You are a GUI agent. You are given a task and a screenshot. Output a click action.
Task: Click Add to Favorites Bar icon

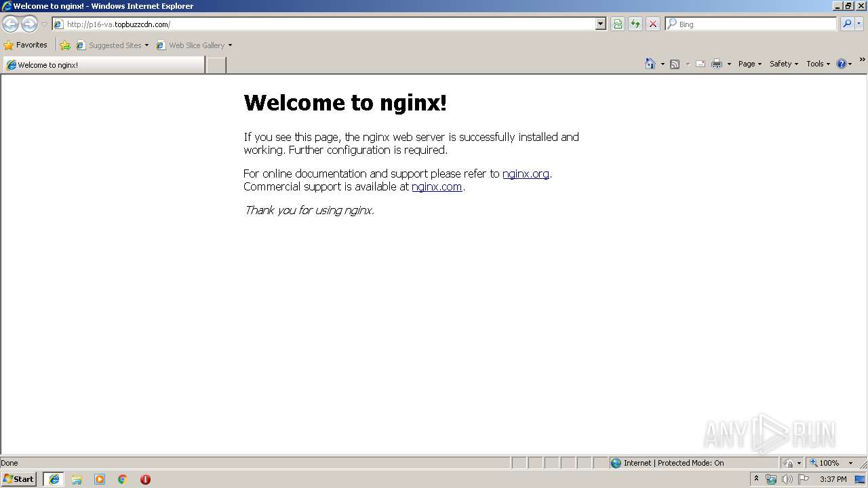pos(65,45)
